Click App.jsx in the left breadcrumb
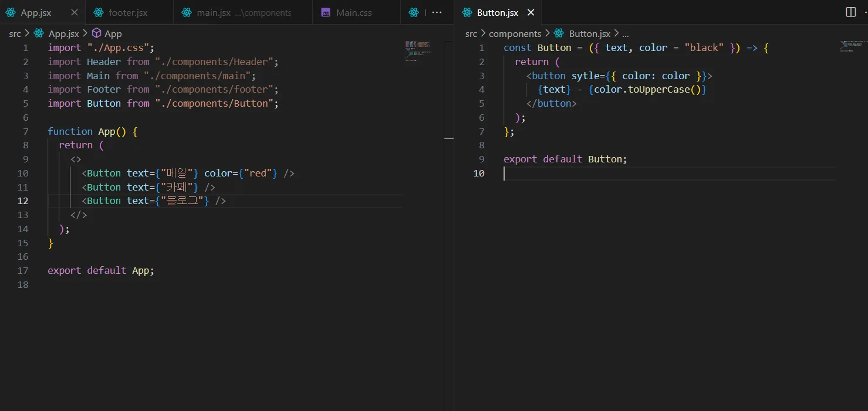 tap(63, 34)
